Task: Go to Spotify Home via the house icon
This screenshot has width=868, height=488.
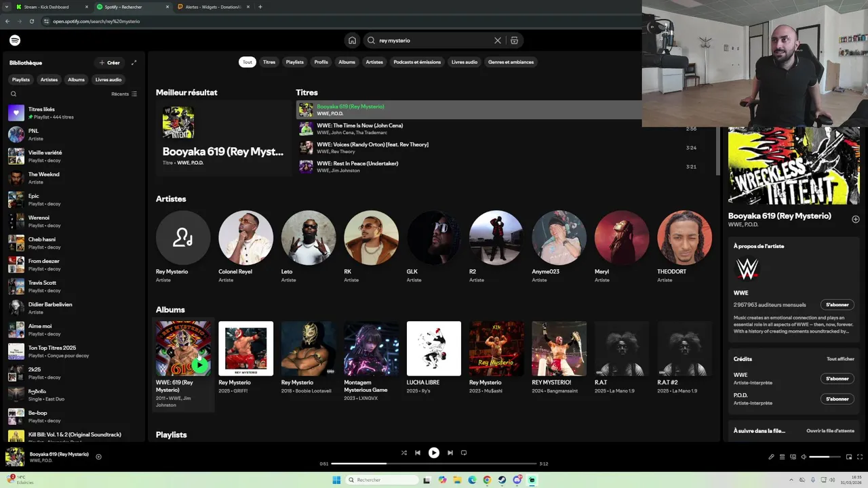Action: 352,41
